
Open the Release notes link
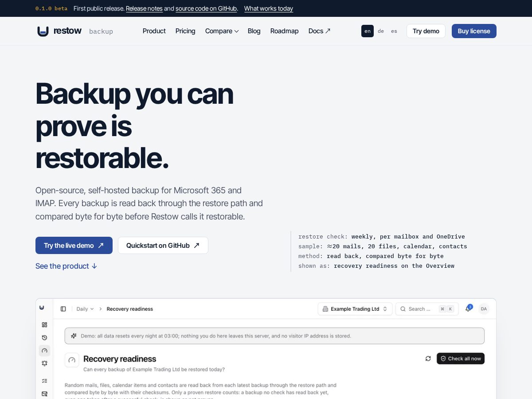pos(144,8)
